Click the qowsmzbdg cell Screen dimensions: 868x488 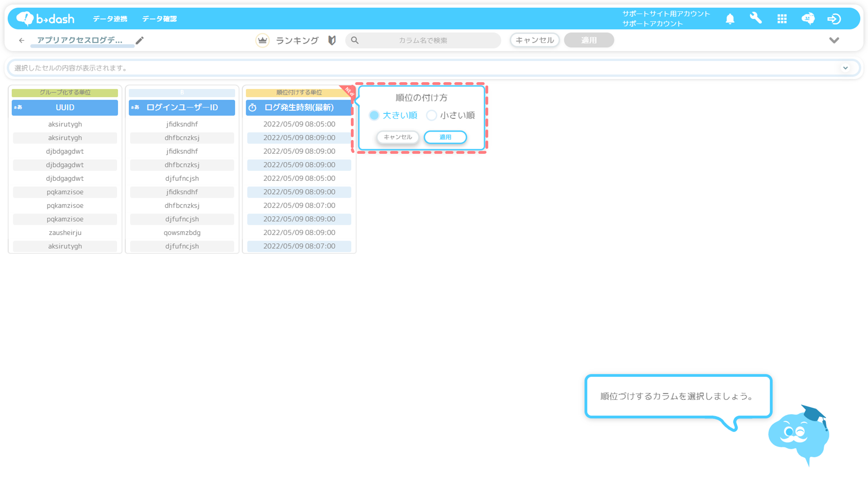[x=182, y=233]
